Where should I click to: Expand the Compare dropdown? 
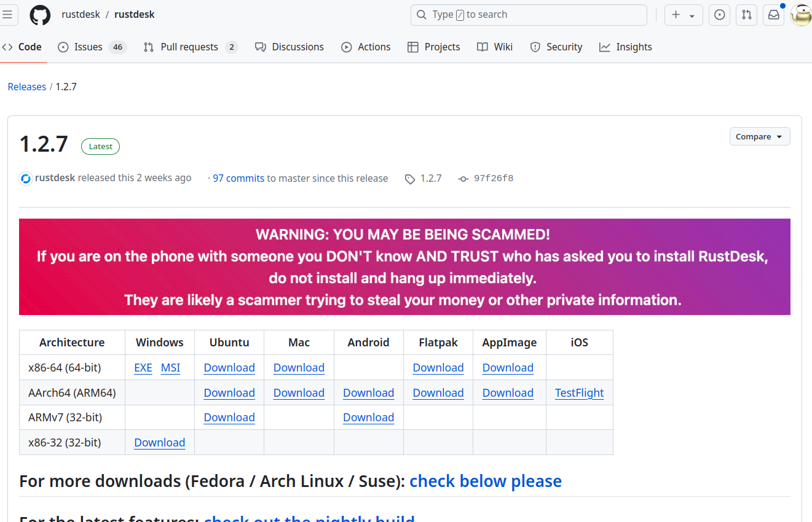760,137
